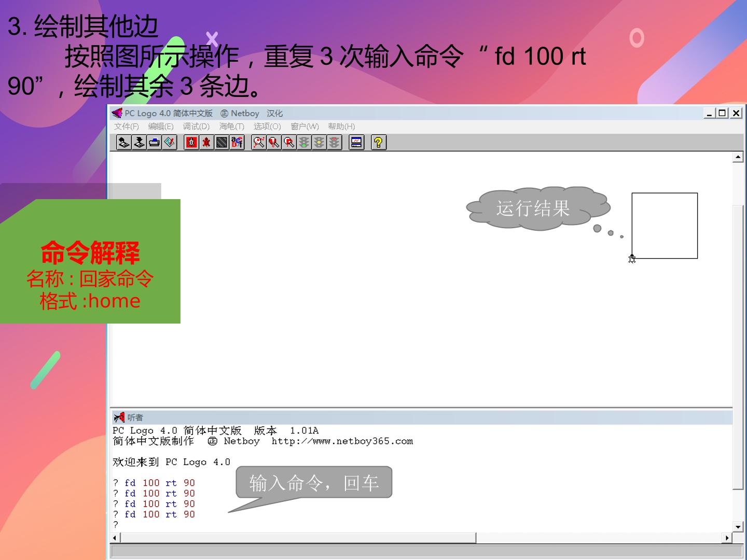Click the vertical scrollbar thumb at right edge
Image resolution: width=747 pixels, height=560 pixels.
pyautogui.click(x=738, y=346)
